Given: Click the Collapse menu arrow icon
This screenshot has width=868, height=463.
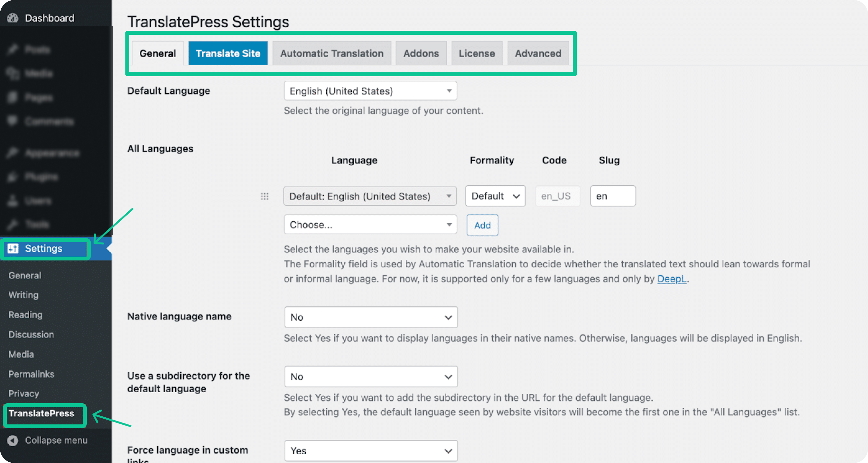Looking at the screenshot, I should (x=13, y=440).
